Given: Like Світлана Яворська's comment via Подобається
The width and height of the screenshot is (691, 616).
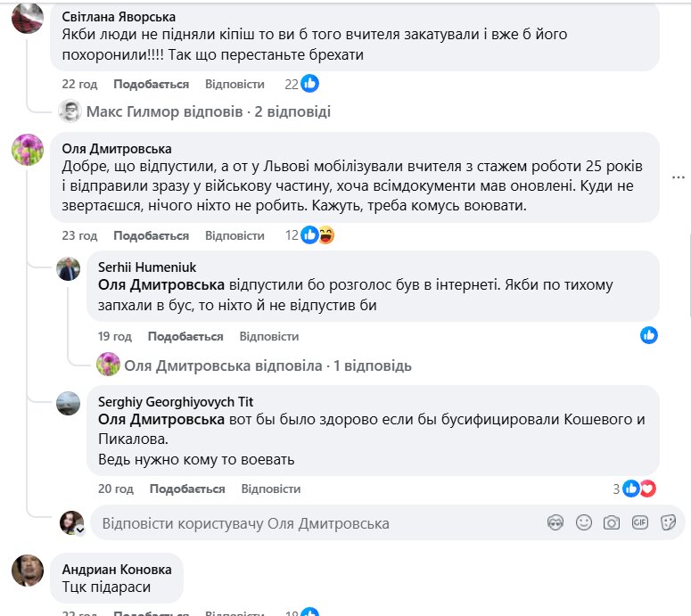Looking at the screenshot, I should coord(151,84).
